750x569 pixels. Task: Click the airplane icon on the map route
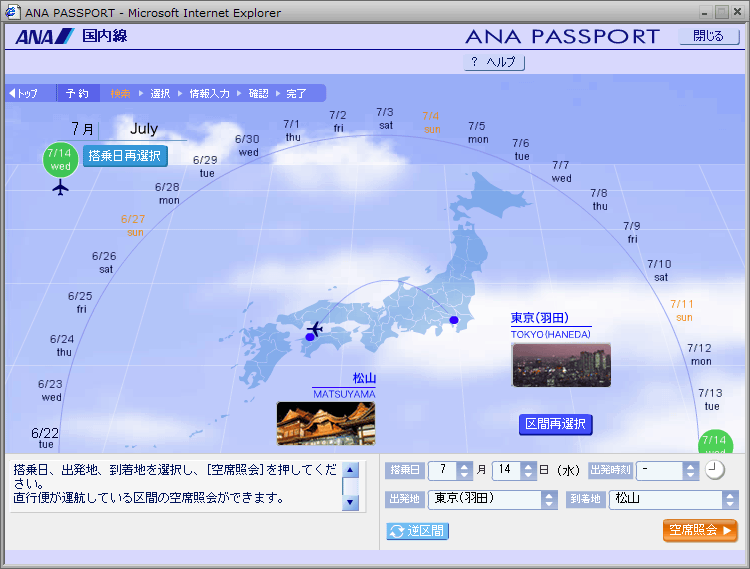[x=315, y=329]
